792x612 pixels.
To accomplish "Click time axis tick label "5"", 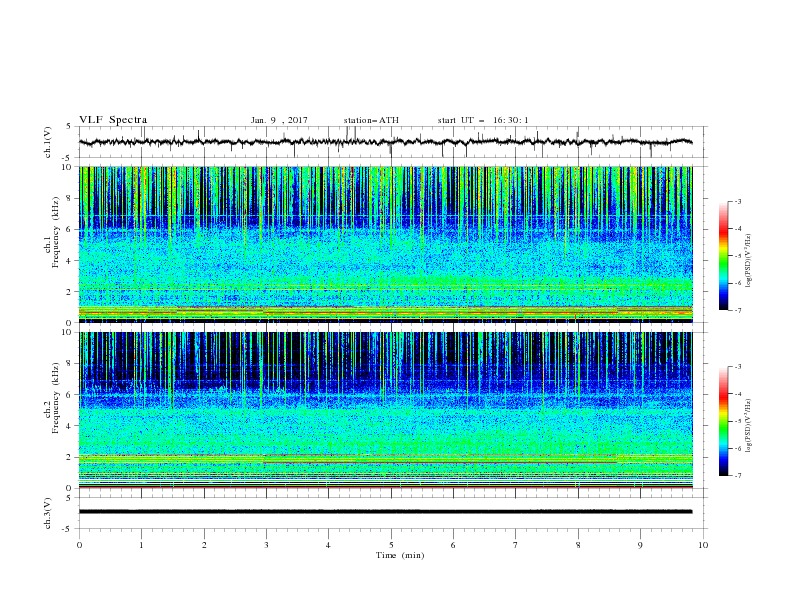I will coord(391,545).
